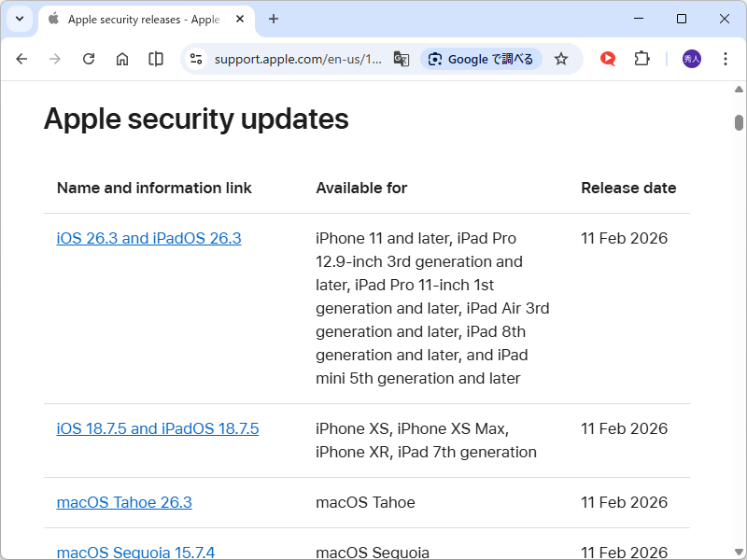747x560 pixels.
Task: Toggle the navigation Back arrow
Action: click(x=21, y=58)
